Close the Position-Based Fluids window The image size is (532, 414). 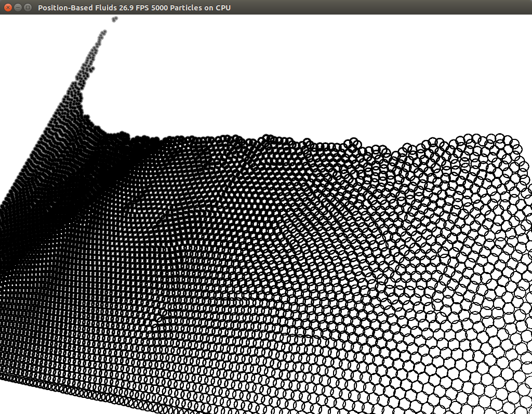(8, 7)
